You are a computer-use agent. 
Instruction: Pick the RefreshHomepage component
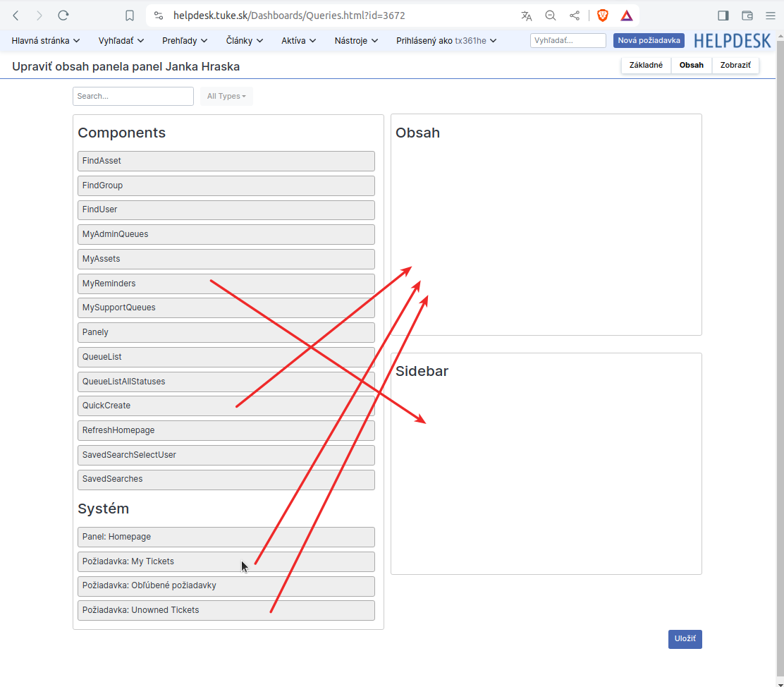coord(226,430)
